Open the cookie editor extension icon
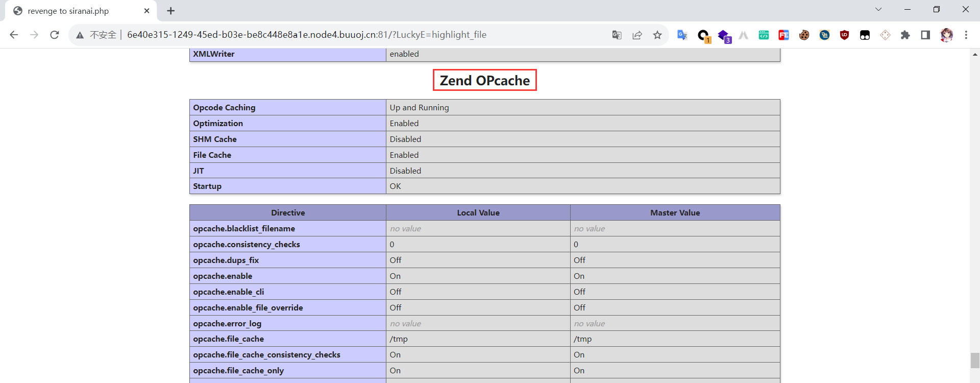Image resolution: width=980 pixels, height=383 pixels. click(804, 35)
